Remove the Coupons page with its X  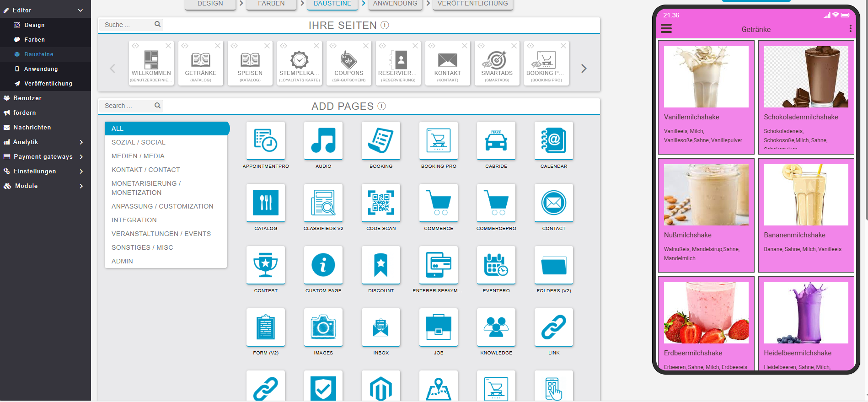[x=366, y=46]
